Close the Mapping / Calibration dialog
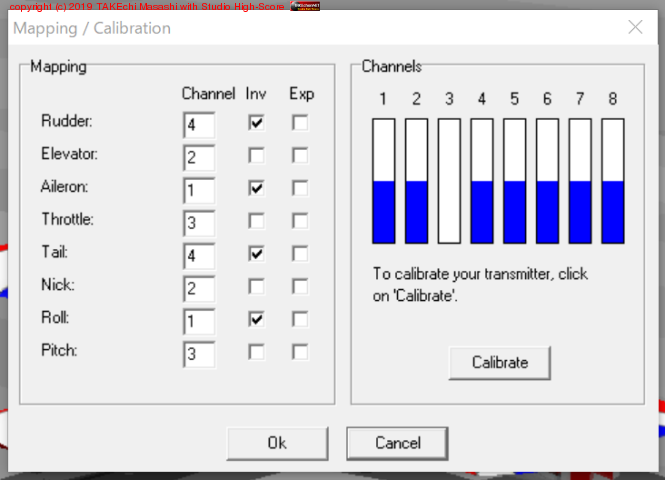 coord(635,28)
